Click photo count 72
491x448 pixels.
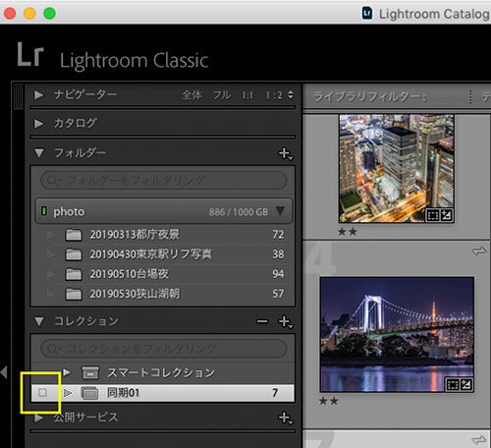278,235
